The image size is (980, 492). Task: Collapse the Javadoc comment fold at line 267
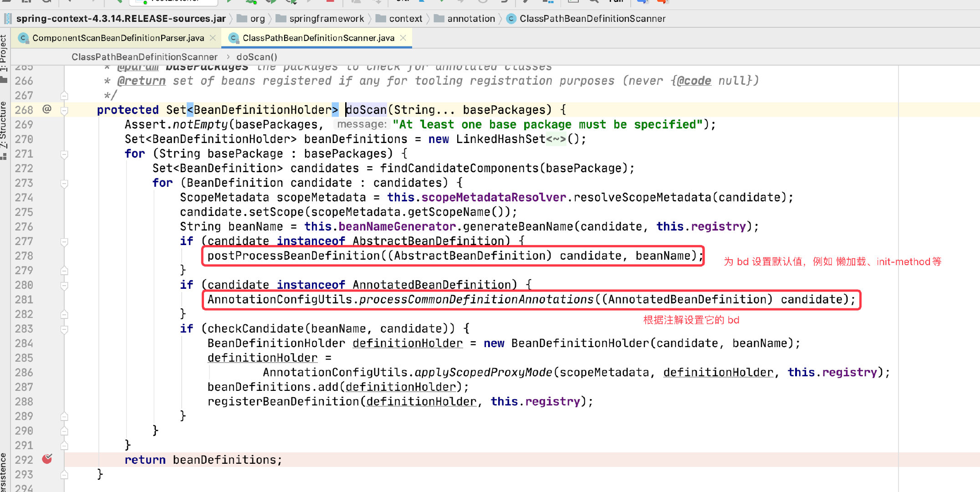(x=64, y=96)
